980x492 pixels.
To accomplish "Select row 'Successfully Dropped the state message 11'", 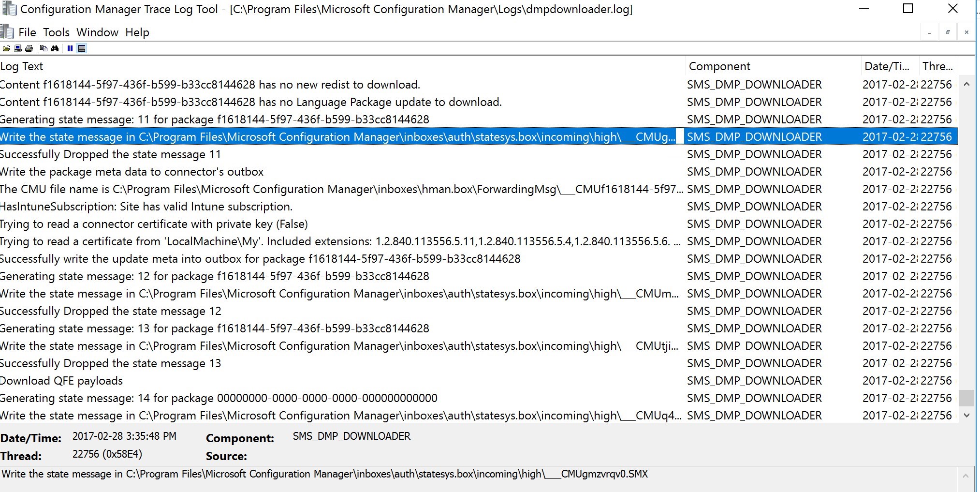I will (479, 154).
